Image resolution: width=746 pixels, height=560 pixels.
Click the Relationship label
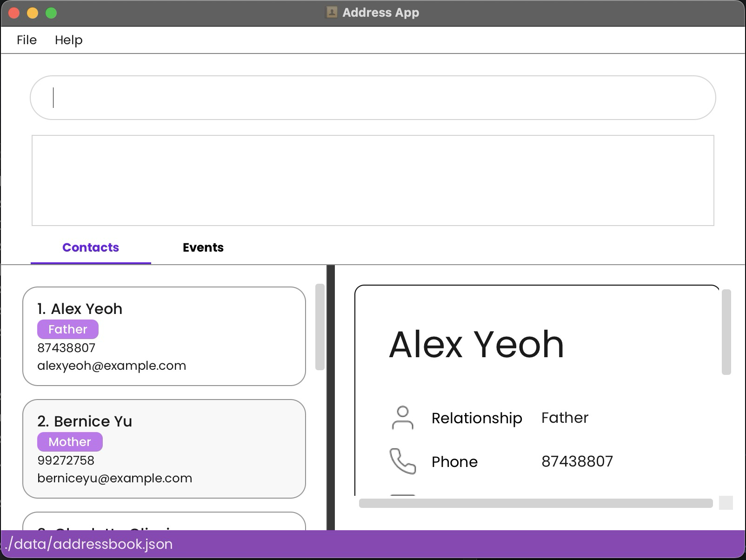(x=477, y=418)
